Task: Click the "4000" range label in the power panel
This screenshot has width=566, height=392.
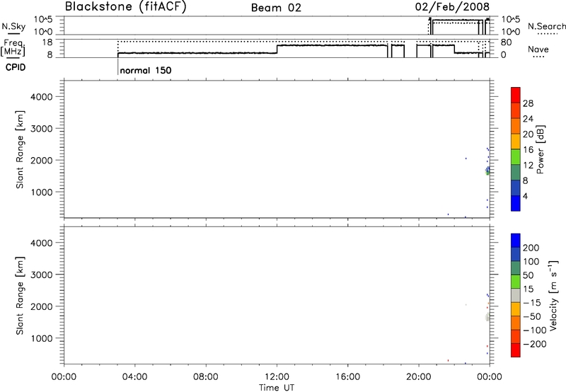Action: pyautogui.click(x=42, y=97)
